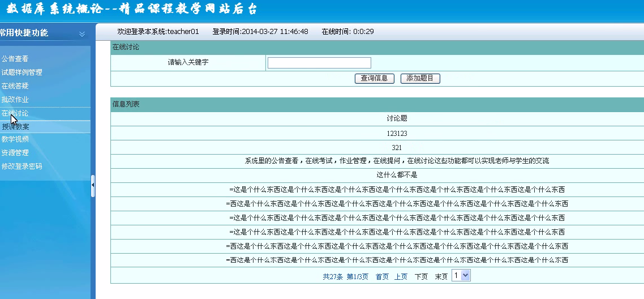This screenshot has width=644, height=299.
Task: Jump to 末页 in pagination
Action: click(441, 277)
